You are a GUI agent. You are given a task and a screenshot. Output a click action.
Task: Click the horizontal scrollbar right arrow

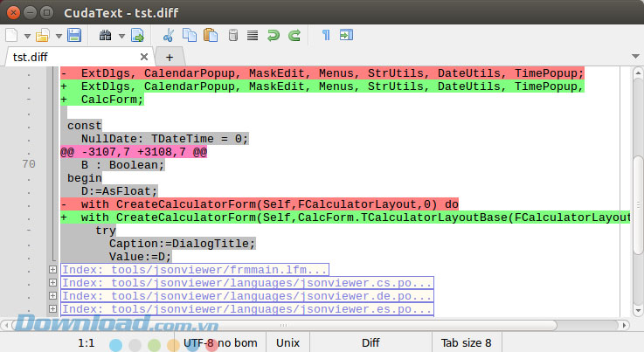[x=624, y=325]
